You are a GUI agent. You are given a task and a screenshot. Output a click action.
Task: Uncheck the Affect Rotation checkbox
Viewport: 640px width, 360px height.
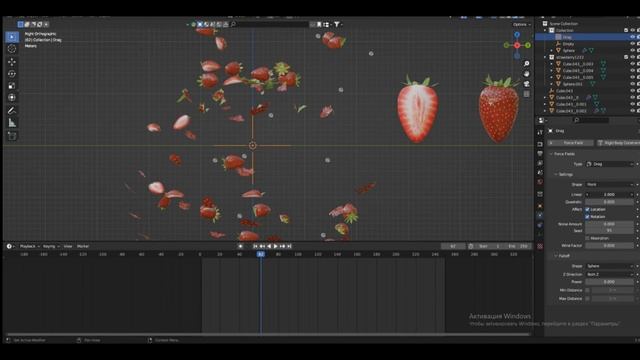click(x=587, y=217)
